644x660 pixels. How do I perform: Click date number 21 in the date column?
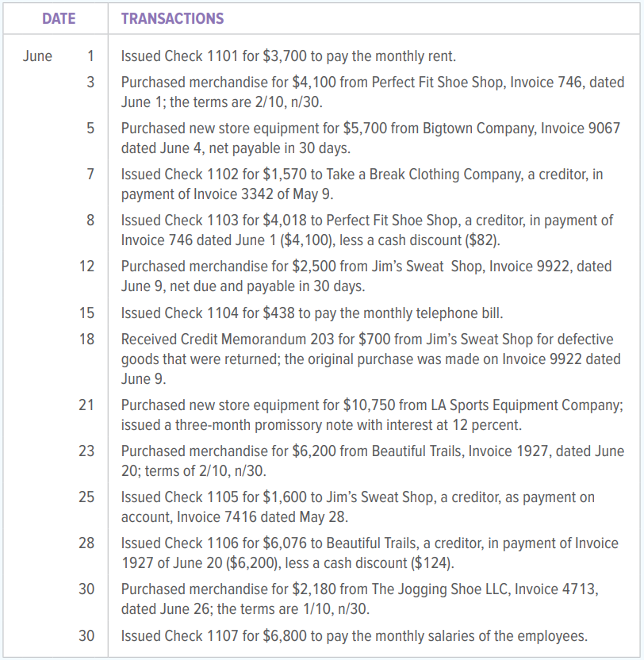86,405
